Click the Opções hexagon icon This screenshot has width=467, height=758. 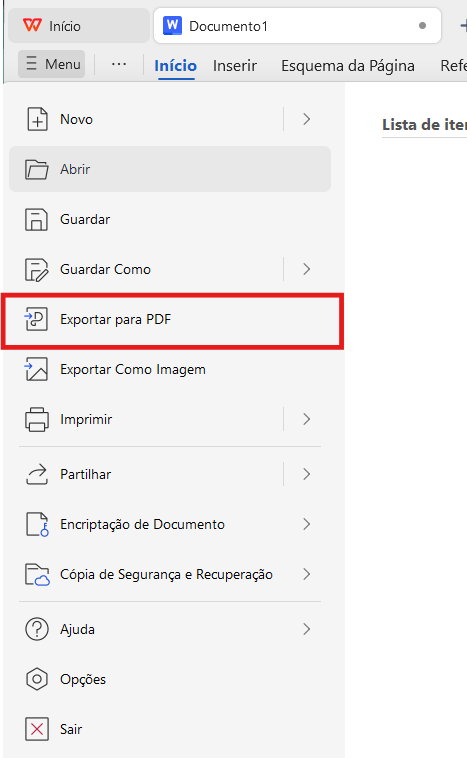coord(37,679)
